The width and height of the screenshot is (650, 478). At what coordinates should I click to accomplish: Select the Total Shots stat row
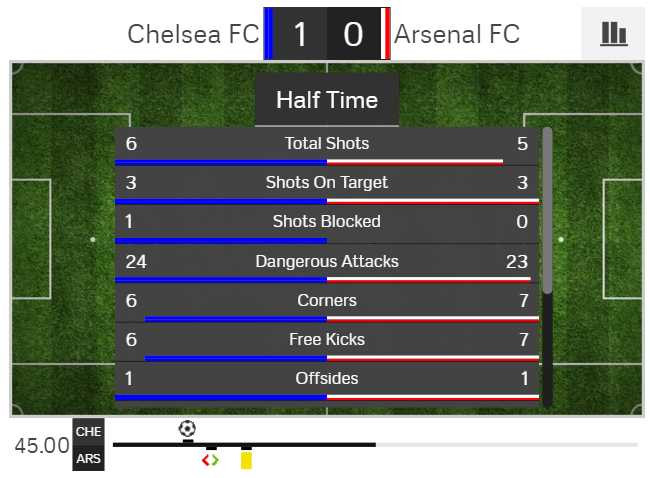327,144
